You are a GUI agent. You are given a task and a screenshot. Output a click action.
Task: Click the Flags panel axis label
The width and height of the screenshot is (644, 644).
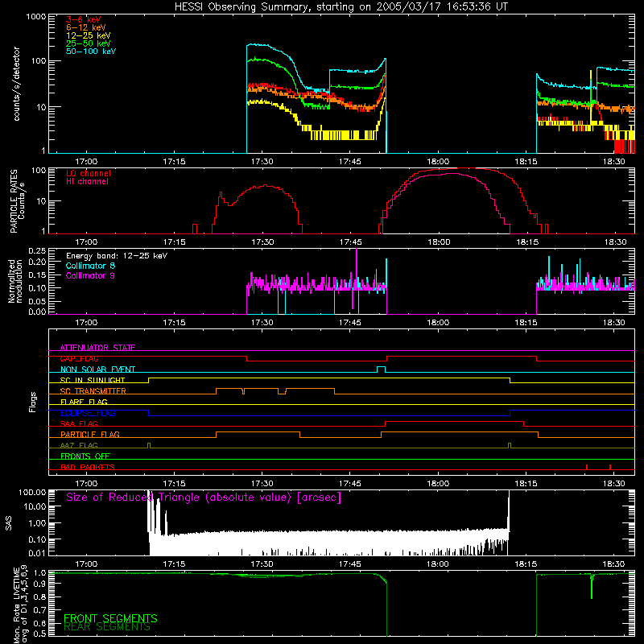33,402
